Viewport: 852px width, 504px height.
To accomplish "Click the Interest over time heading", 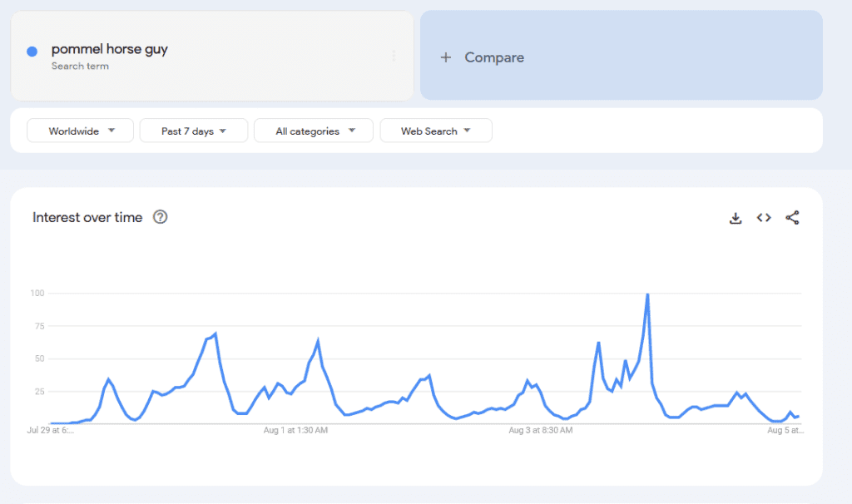I will tap(87, 218).
